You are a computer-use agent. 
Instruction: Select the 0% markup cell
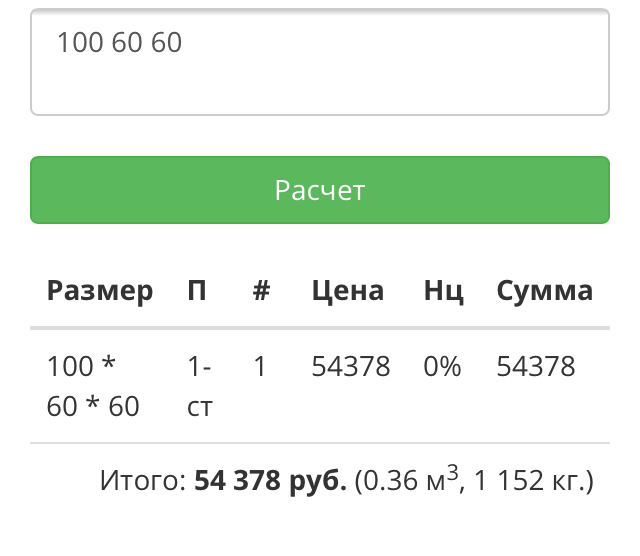click(x=442, y=367)
